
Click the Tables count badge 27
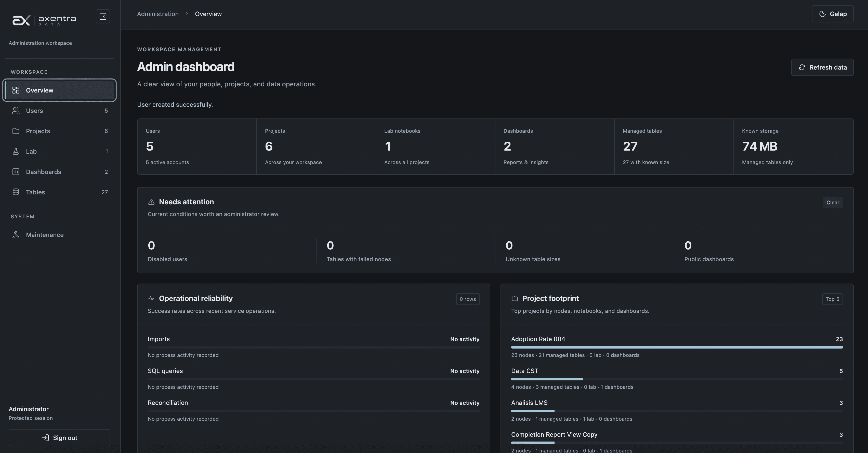[104, 192]
